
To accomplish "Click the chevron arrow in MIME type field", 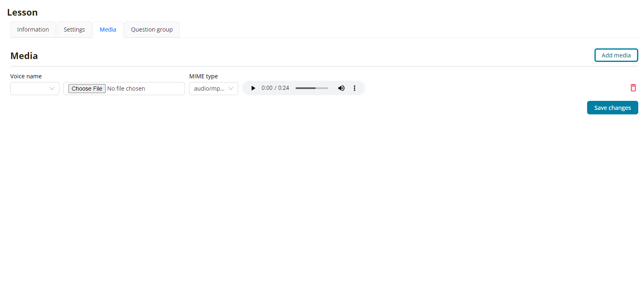I will (x=231, y=89).
